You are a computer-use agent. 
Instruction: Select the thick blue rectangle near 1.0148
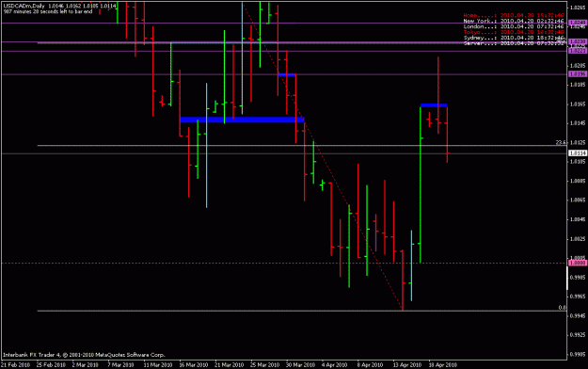pyautogui.click(x=243, y=120)
